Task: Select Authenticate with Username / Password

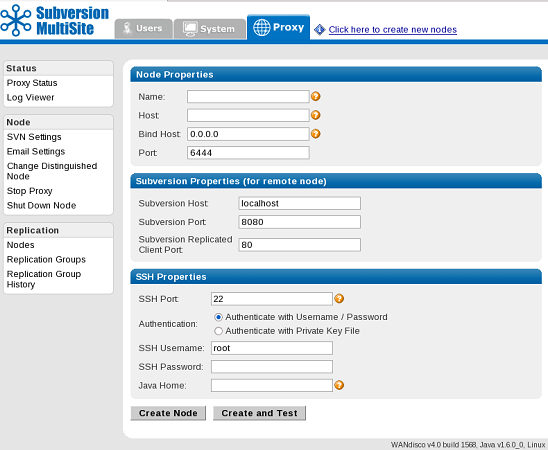Action: click(x=218, y=317)
